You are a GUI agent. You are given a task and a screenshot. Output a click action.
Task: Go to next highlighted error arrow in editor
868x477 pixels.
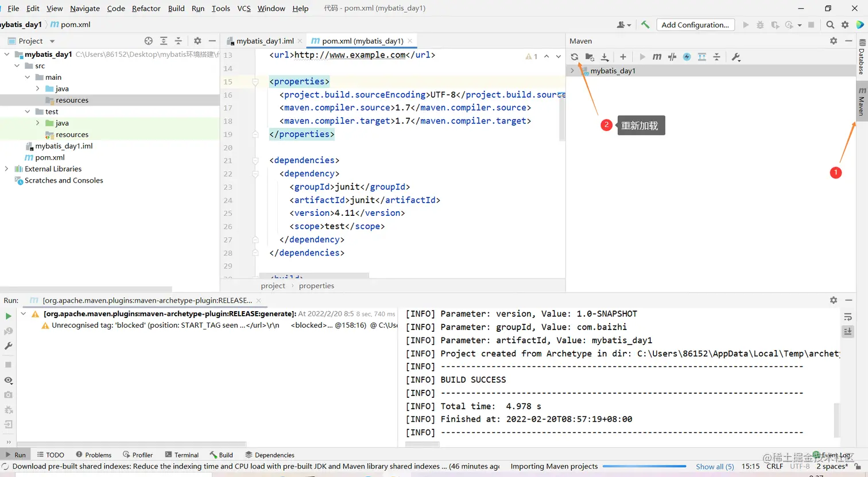[x=558, y=56]
